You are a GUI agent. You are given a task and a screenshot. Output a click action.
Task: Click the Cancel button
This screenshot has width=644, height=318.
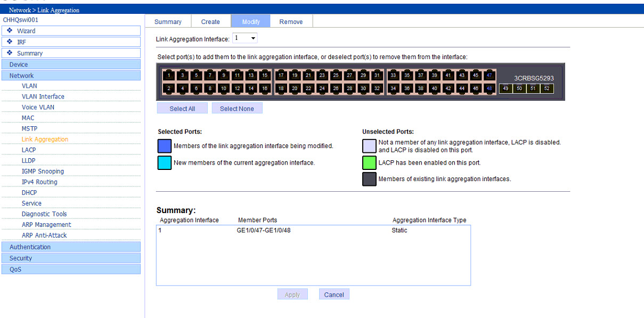(334, 295)
